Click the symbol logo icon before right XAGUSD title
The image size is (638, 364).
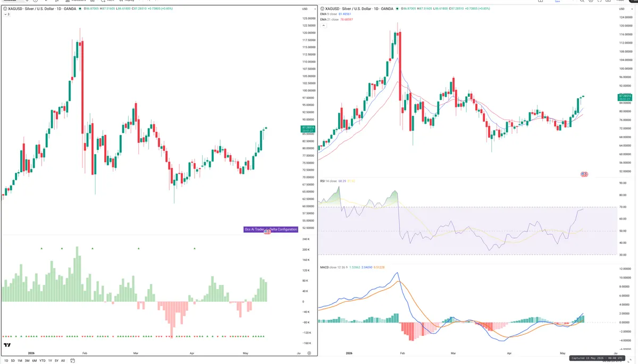323,9
